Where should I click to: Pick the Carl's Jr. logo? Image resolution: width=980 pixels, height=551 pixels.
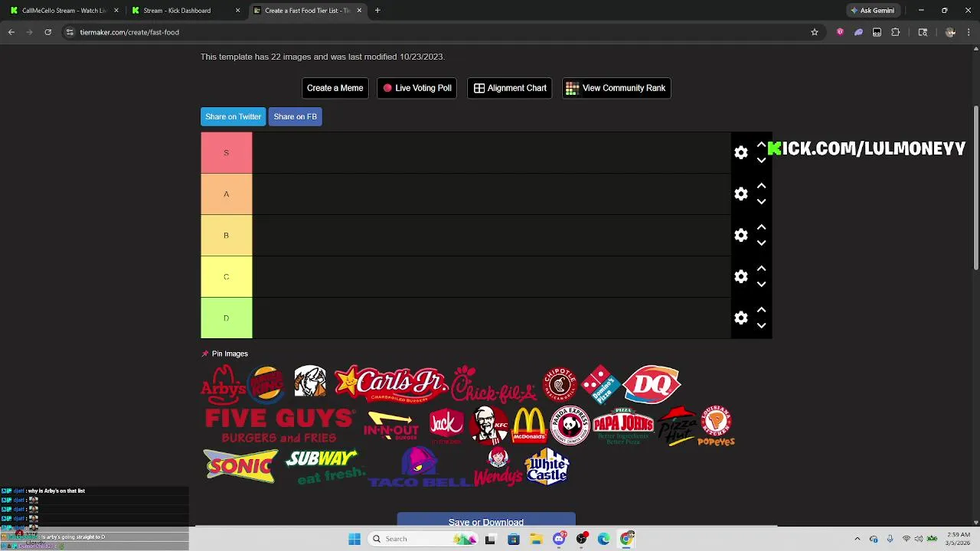391,383
